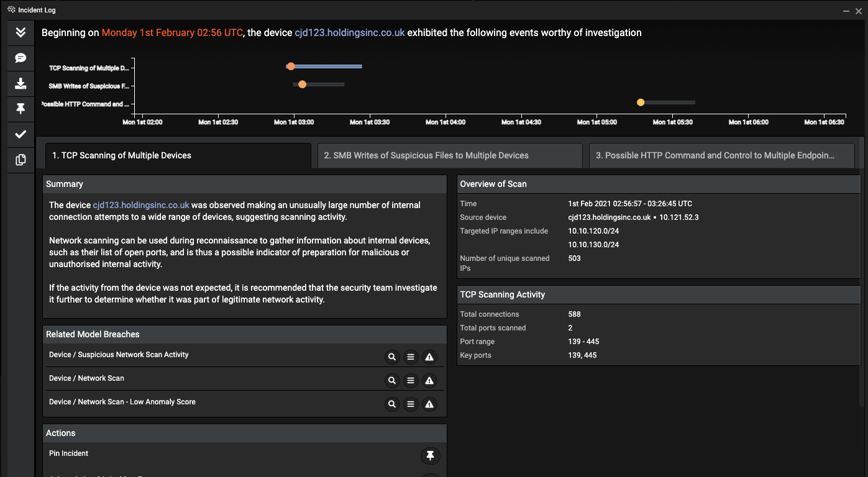Open list icon for Suspicious Network Scan Activity

tap(411, 357)
